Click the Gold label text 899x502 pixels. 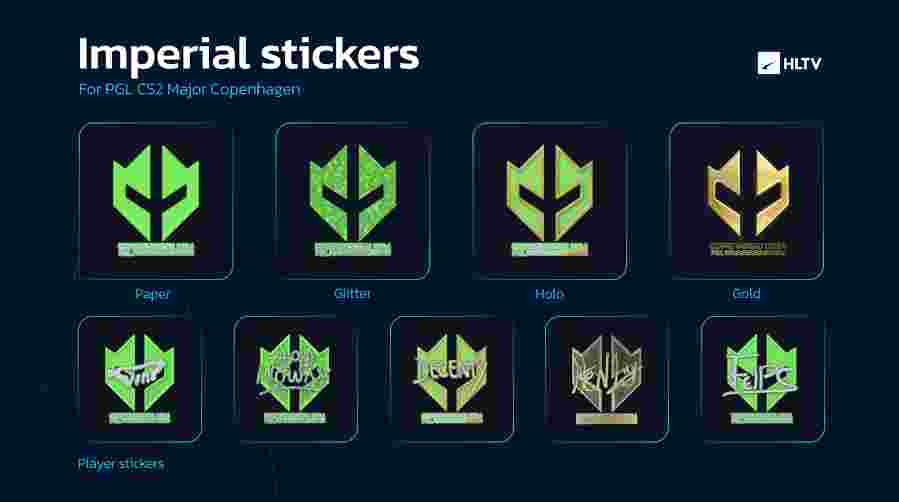[x=746, y=293]
